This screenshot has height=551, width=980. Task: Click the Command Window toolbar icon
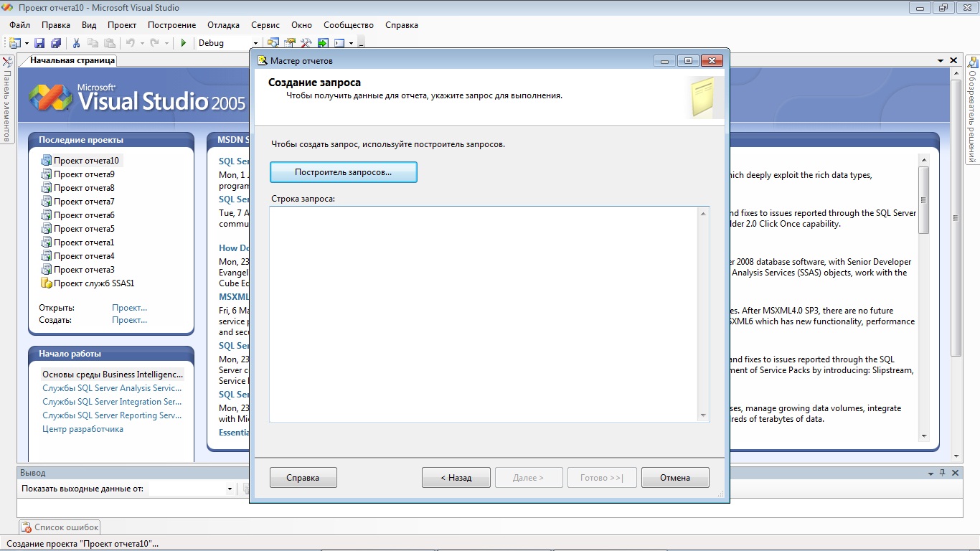coord(339,43)
